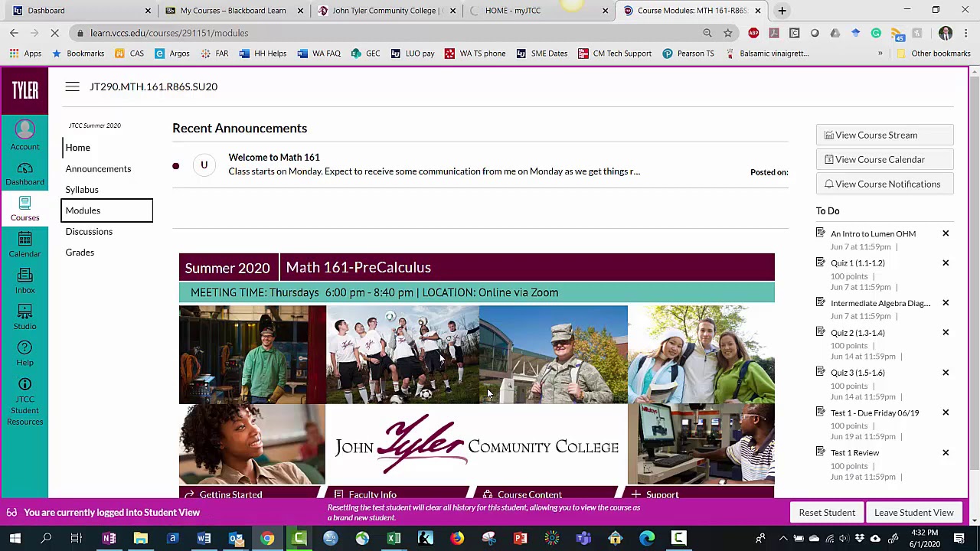The width and height of the screenshot is (980, 551).
Task: Dismiss the 'Quiz 1 (1.1-1.2)' to-do item
Action: 946,262
